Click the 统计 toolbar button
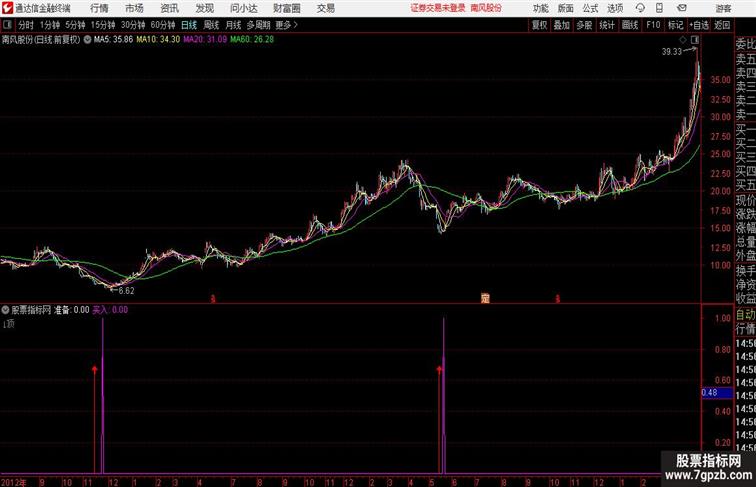756x487 pixels. pos(607,25)
